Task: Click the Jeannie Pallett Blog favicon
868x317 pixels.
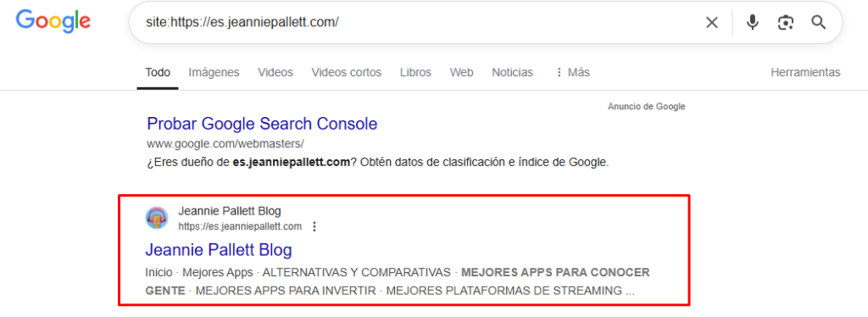Action: click(x=157, y=218)
